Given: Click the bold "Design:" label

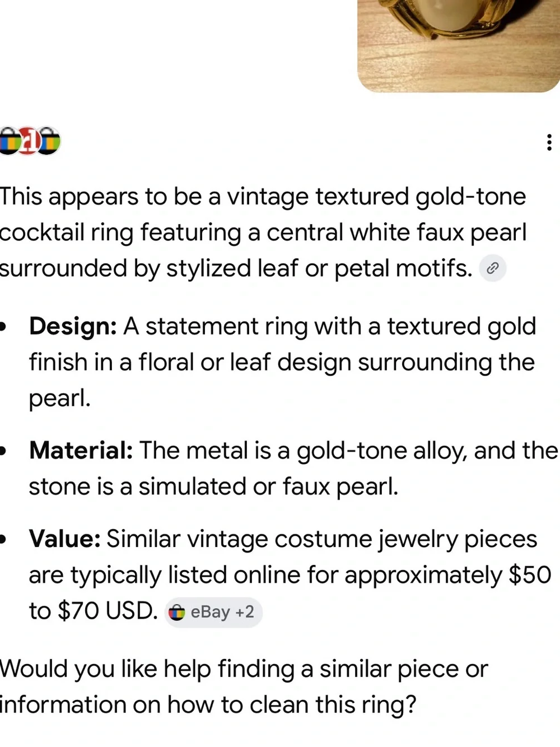Looking at the screenshot, I should point(73,326).
